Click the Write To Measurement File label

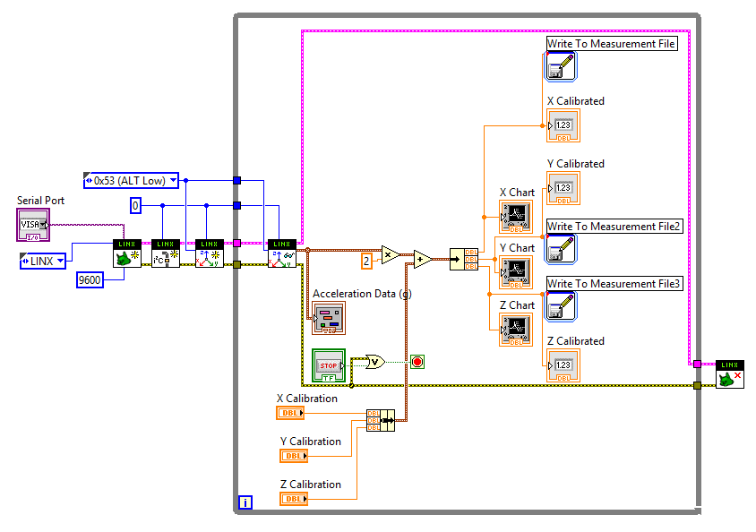coord(612,44)
